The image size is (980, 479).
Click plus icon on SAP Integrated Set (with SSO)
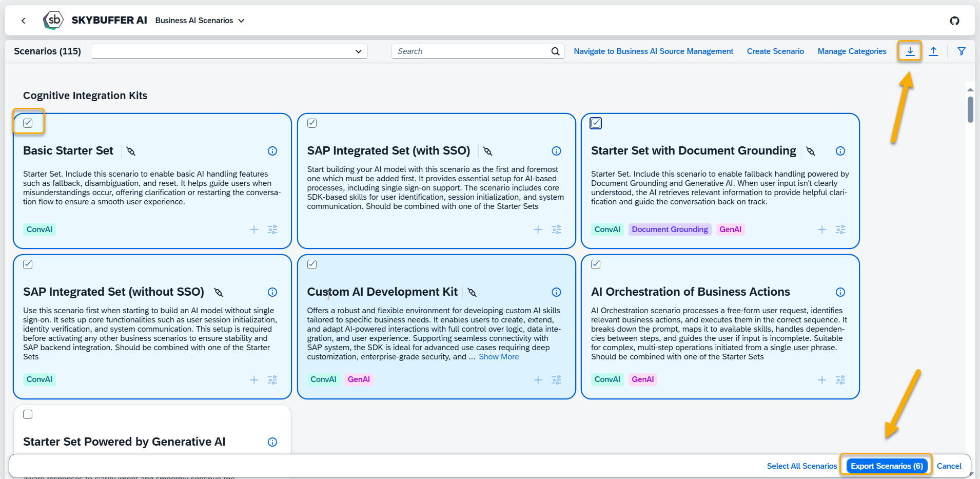click(538, 229)
